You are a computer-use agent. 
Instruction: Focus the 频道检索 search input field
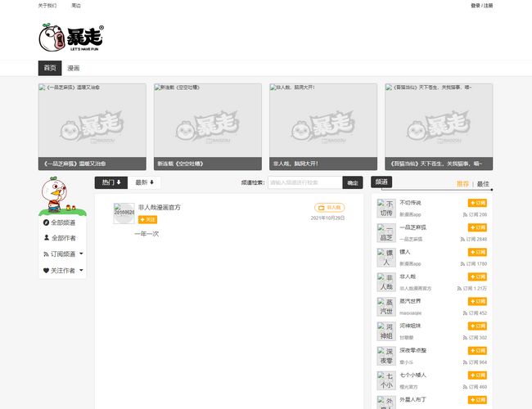[304, 182]
